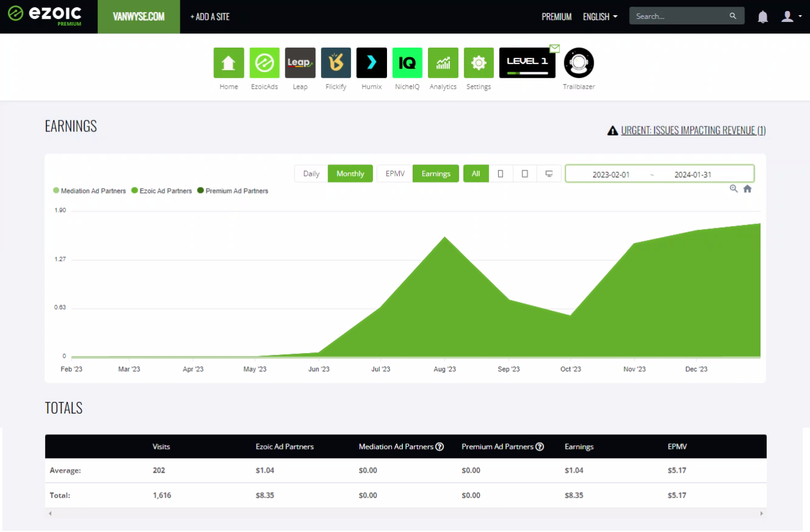Show EPMV metric in chart
Screen dimensions: 810x532
tap(395, 174)
